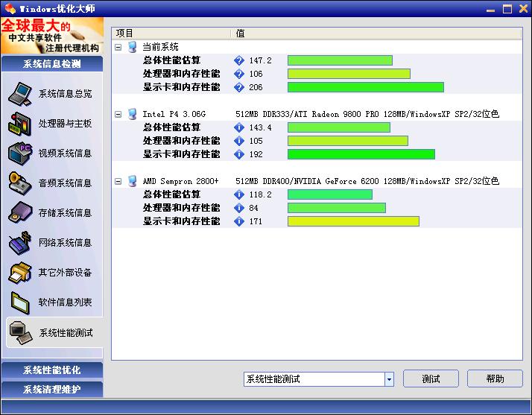532x415 pixels.
Task: Click the computer icon beside 当前系统
Action: coord(133,47)
